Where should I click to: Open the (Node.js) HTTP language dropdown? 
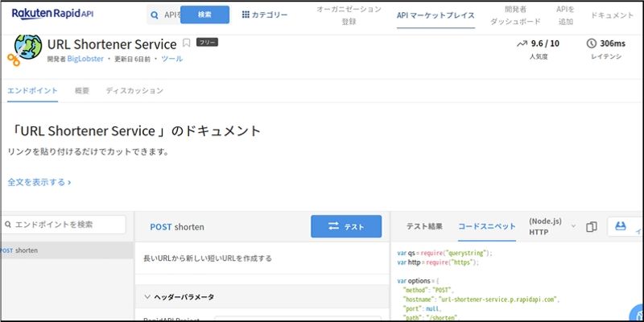tap(552, 227)
